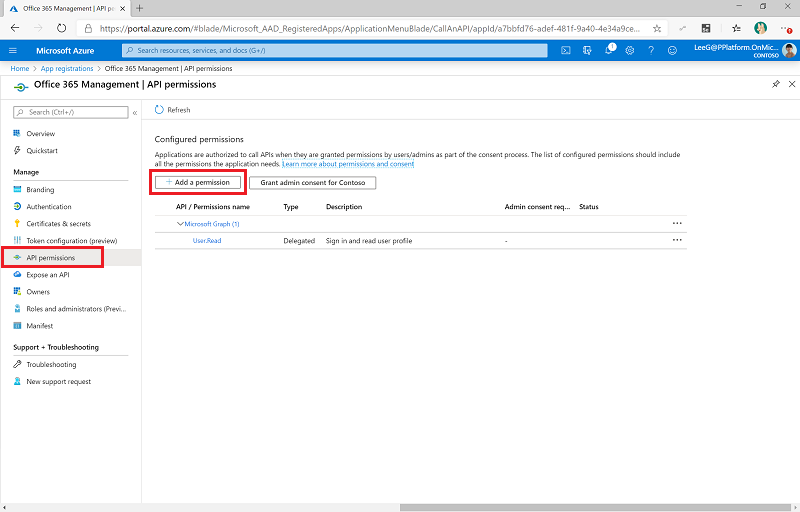Collapse the left menu with the double chevron
Screen dimensions: 800x512
pos(135,113)
